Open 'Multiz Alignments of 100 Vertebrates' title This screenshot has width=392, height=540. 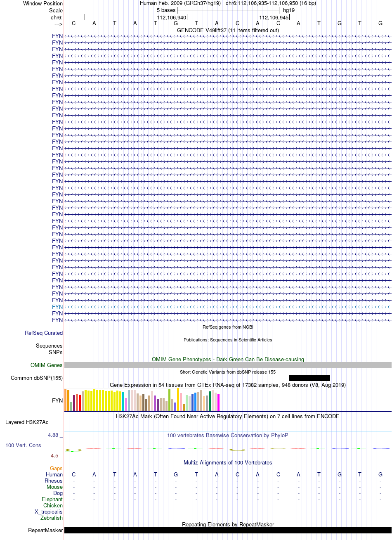click(228, 462)
